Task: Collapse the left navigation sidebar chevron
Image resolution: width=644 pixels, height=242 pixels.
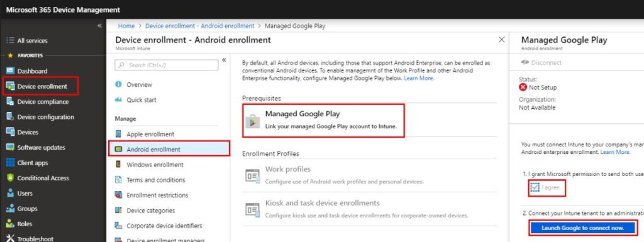Action: 99,25
